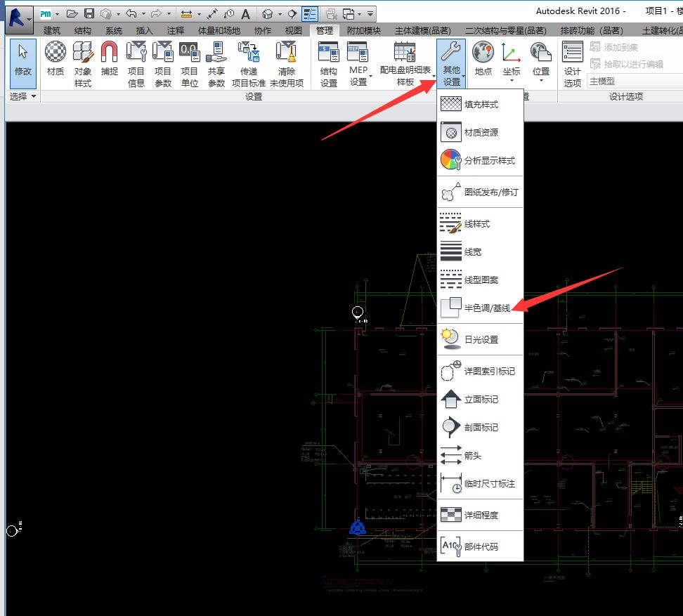Screen dimensions: 683x616
Task: Switch to the 附加模块 ribbon tab
Action: [x=364, y=30]
